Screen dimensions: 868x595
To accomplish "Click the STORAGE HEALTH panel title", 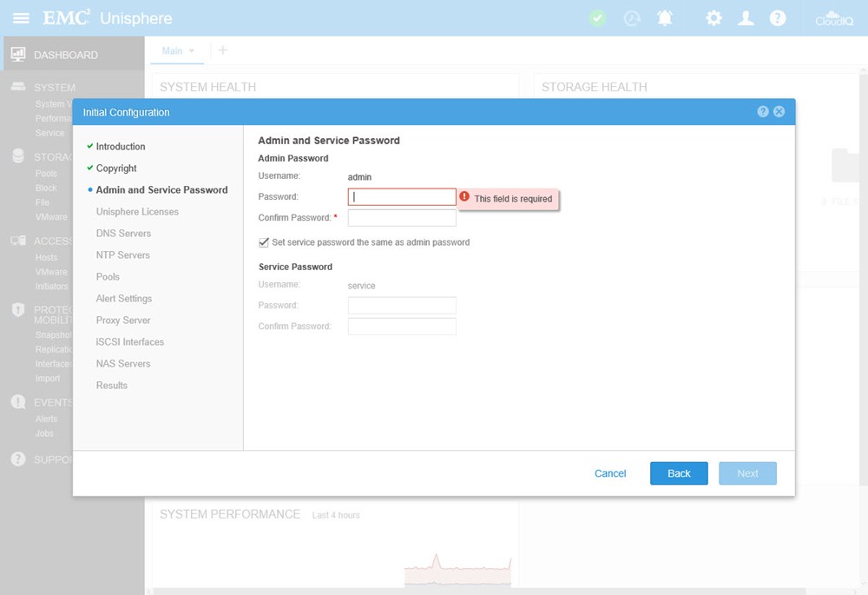I will (x=594, y=87).
